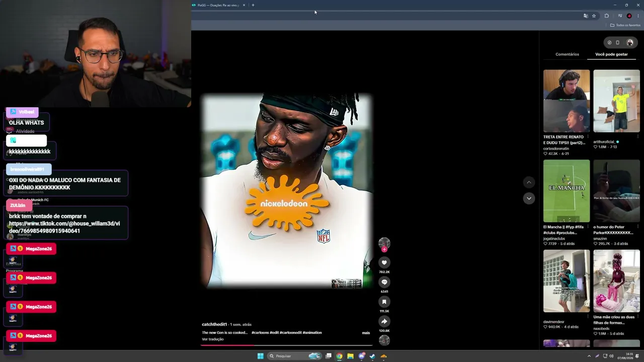Select the PixGG browser tab
This screenshot has height=362, width=644.
click(219, 5)
